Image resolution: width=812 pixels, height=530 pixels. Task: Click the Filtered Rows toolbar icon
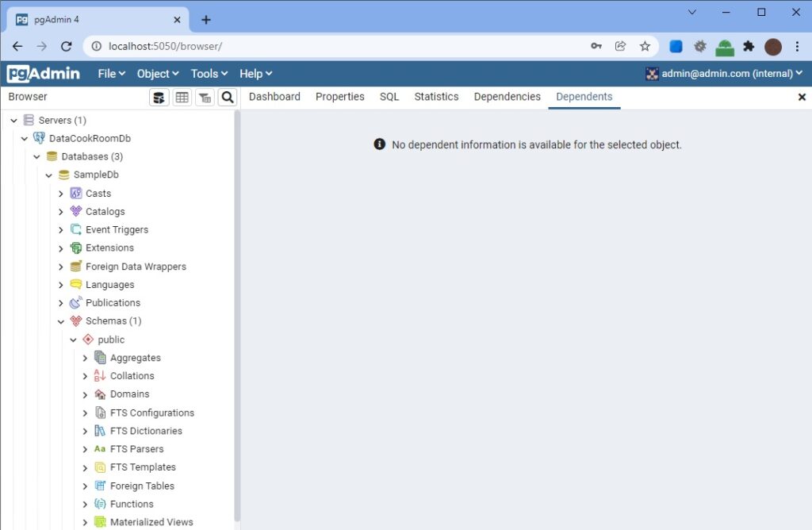tap(205, 98)
